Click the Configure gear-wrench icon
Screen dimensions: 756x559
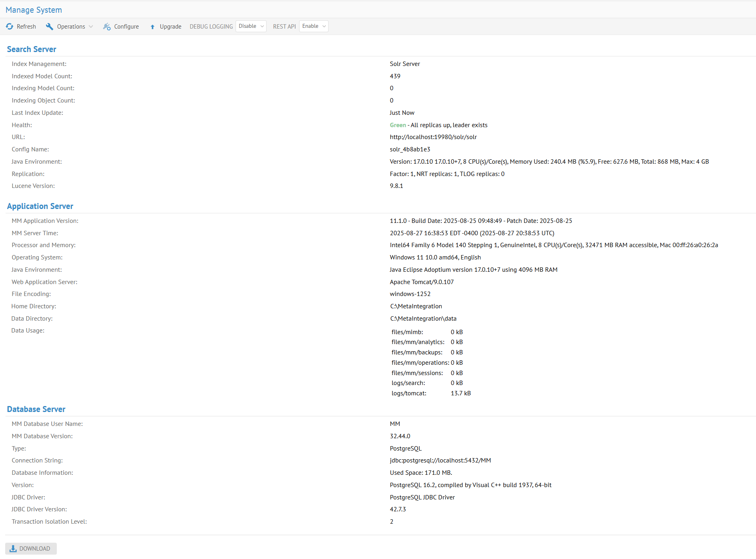pos(107,27)
